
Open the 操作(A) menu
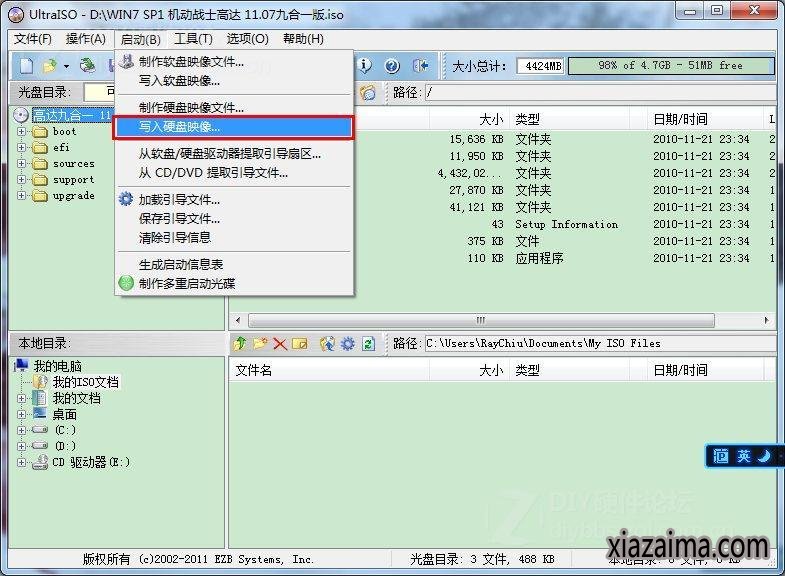(x=86, y=39)
